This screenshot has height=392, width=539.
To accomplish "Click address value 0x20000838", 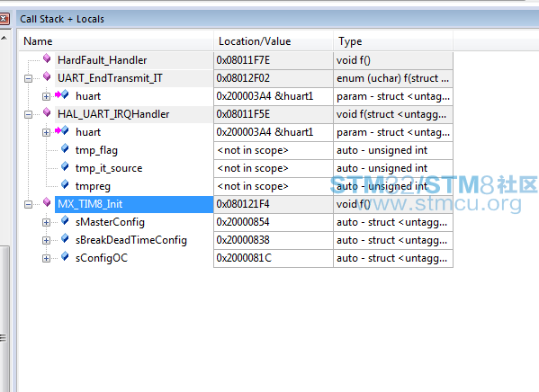I will 243,240.
